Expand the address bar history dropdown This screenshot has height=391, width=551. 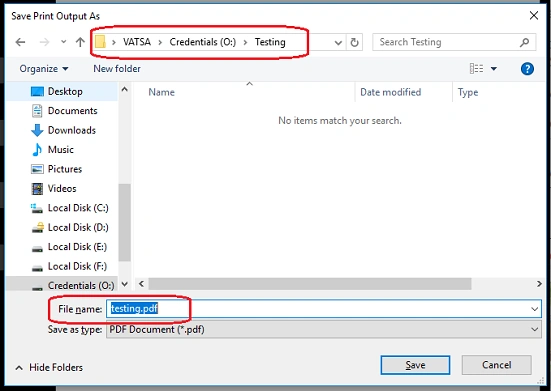338,43
